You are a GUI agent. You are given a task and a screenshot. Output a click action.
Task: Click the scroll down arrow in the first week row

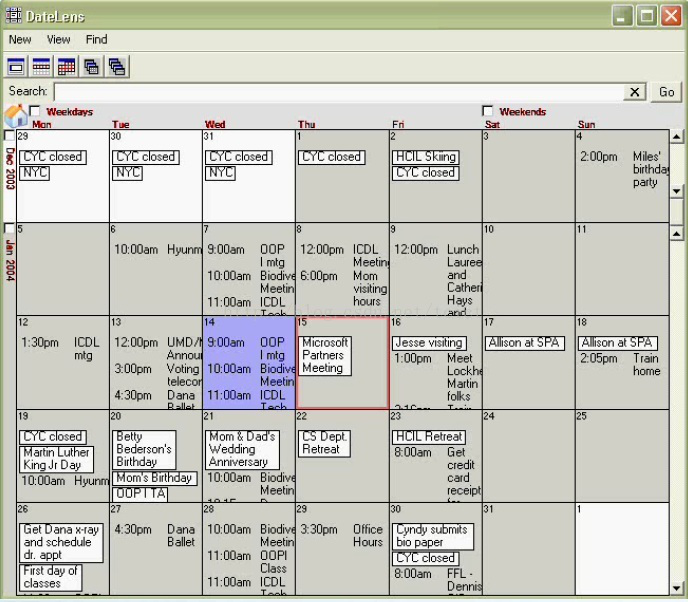coord(676,191)
